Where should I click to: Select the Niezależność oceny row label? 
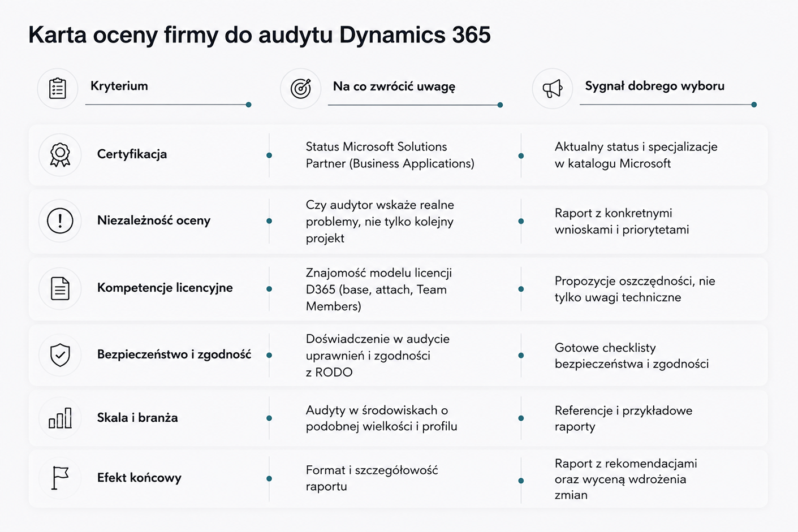point(154,220)
